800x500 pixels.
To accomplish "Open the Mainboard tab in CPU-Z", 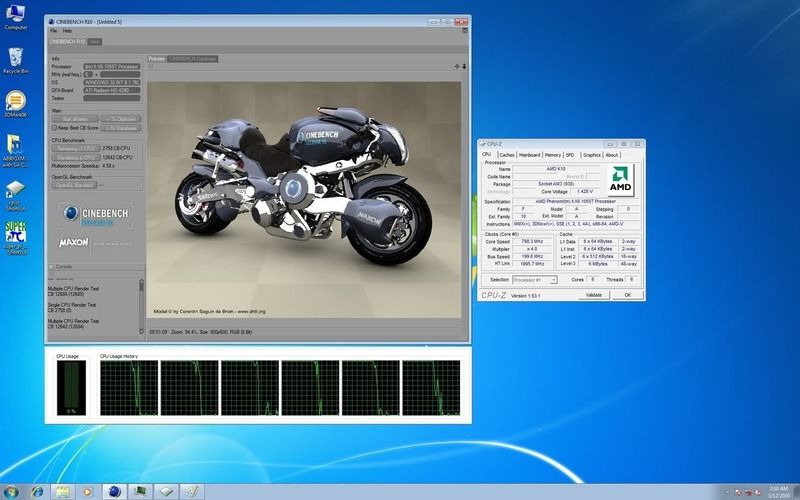I will point(530,155).
